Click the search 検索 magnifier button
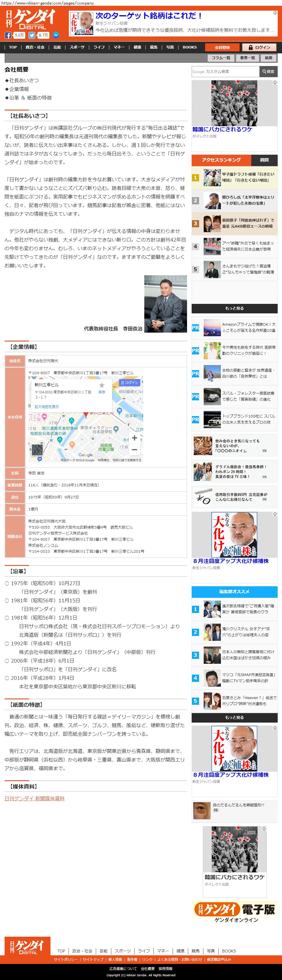The height and width of the screenshot is (980, 282). pos(268,71)
